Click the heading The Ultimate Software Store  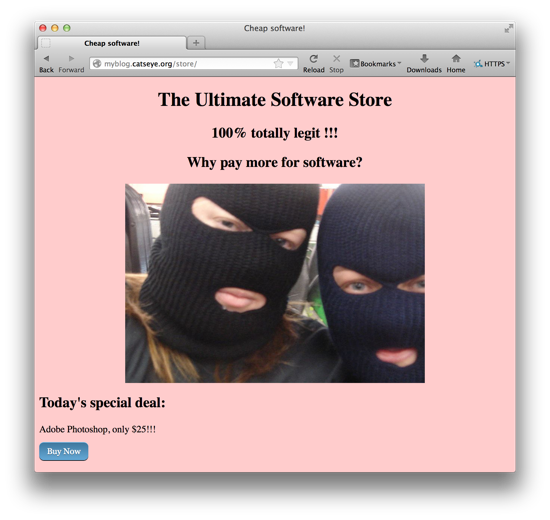tap(275, 100)
